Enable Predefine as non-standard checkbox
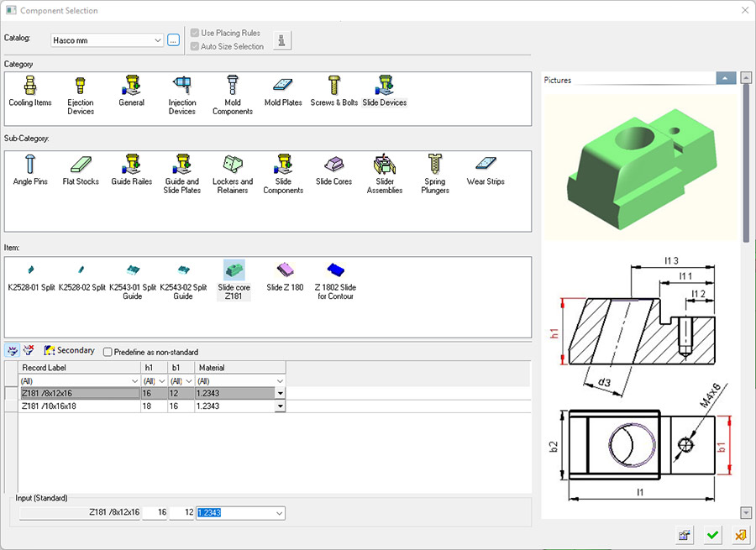This screenshot has width=756, height=550. (x=108, y=352)
